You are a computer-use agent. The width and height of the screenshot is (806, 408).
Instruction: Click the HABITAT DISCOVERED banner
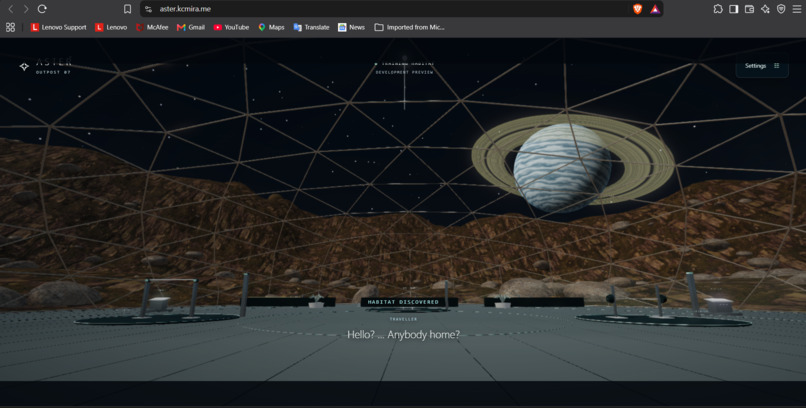coord(404,302)
